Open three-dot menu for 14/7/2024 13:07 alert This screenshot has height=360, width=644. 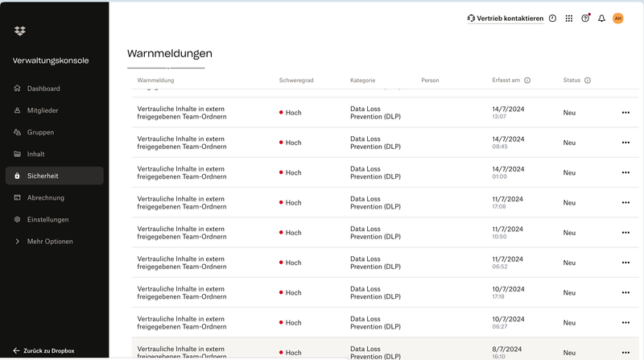[625, 113]
